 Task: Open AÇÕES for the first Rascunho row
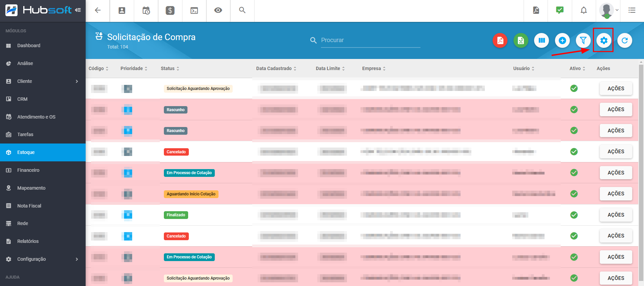[616, 109]
